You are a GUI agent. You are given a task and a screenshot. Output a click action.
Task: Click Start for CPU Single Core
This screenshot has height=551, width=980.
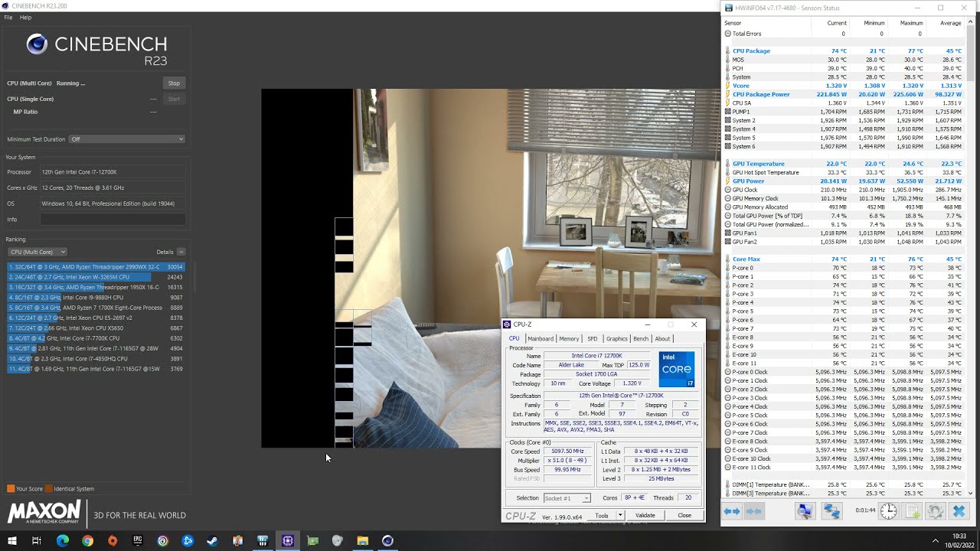[x=174, y=99]
